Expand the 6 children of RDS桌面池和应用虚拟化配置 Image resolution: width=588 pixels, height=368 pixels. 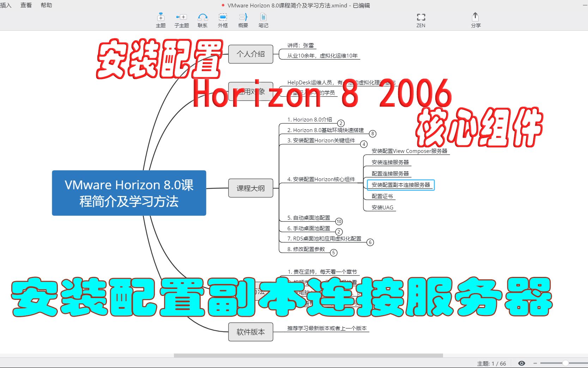tap(370, 242)
